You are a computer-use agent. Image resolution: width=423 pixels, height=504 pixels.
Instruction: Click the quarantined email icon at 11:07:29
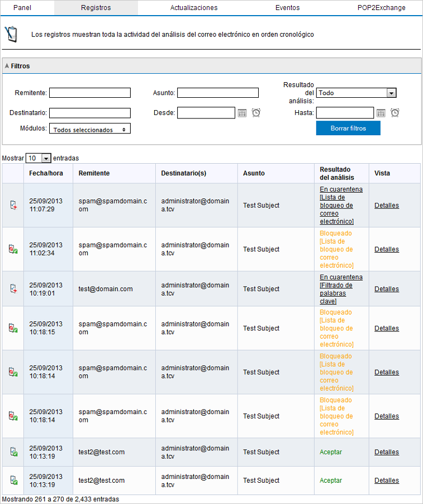[x=13, y=205]
